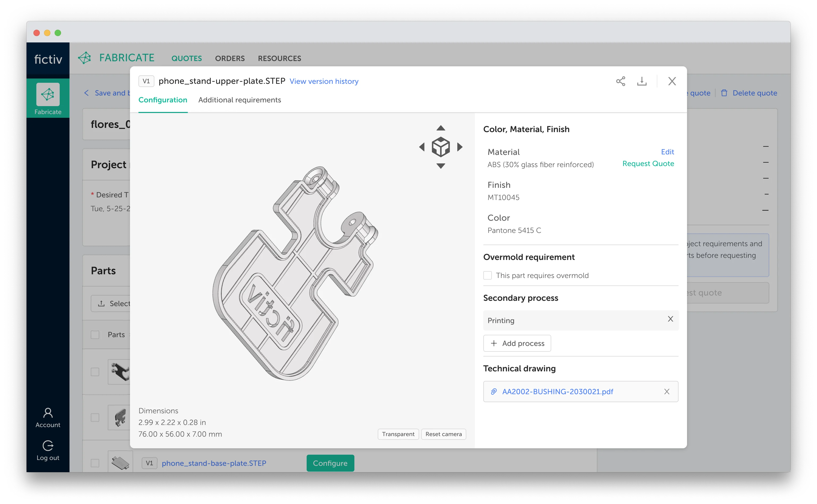The image size is (817, 504).
Task: Click Reset camera button
Action: tap(443, 434)
